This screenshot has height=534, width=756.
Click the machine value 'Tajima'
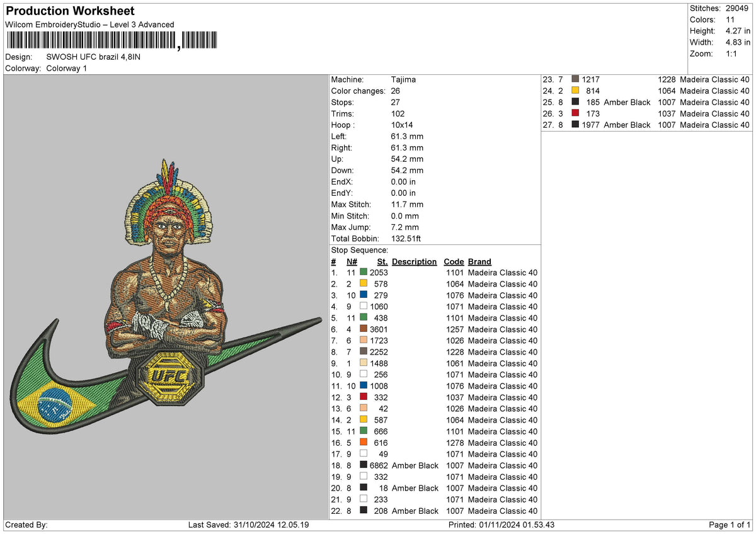tap(403, 79)
